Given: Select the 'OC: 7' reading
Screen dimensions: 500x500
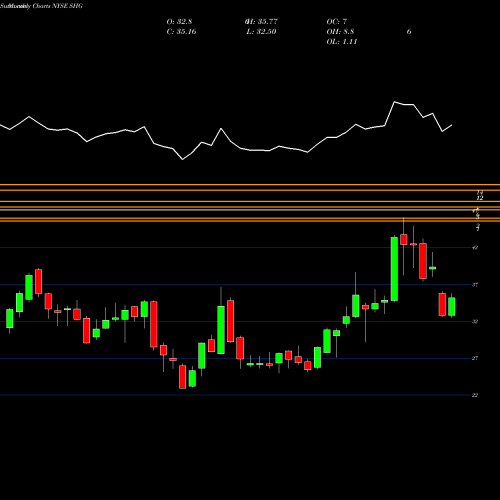Looking at the screenshot, I should pyautogui.click(x=337, y=22).
